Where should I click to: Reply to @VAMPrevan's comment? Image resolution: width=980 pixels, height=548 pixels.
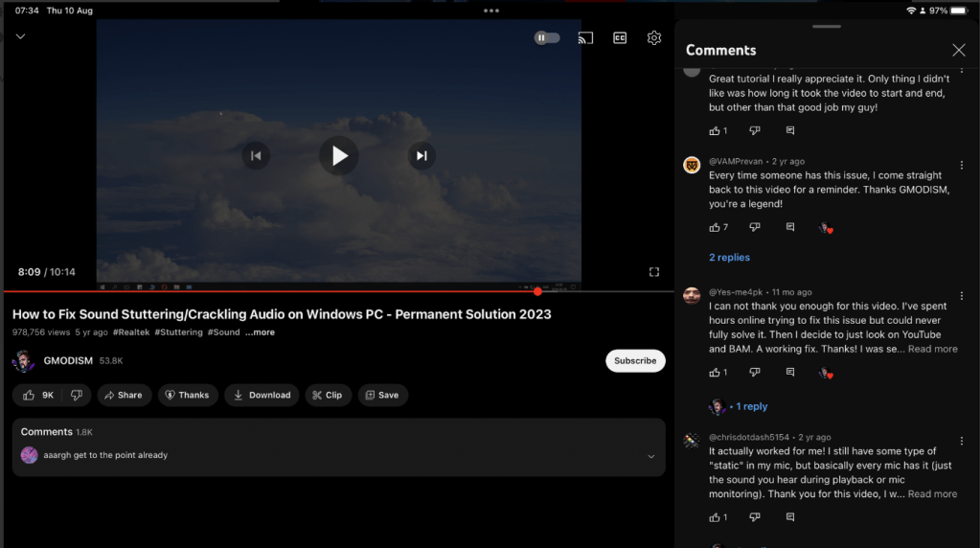tap(790, 227)
